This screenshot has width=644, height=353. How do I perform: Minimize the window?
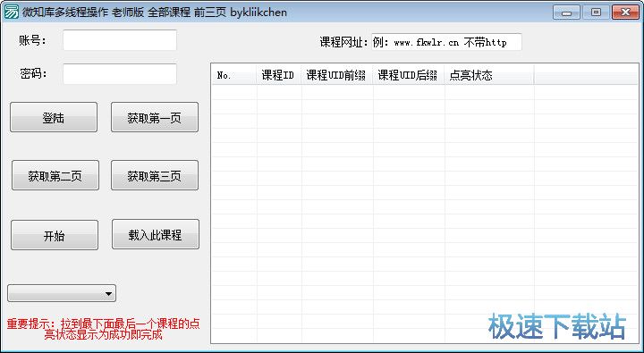[x=566, y=12]
